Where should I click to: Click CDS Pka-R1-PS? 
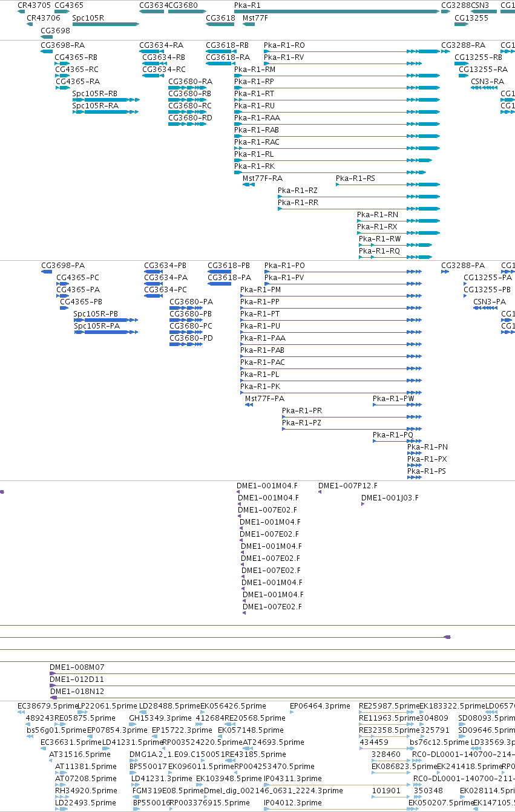click(427, 471)
